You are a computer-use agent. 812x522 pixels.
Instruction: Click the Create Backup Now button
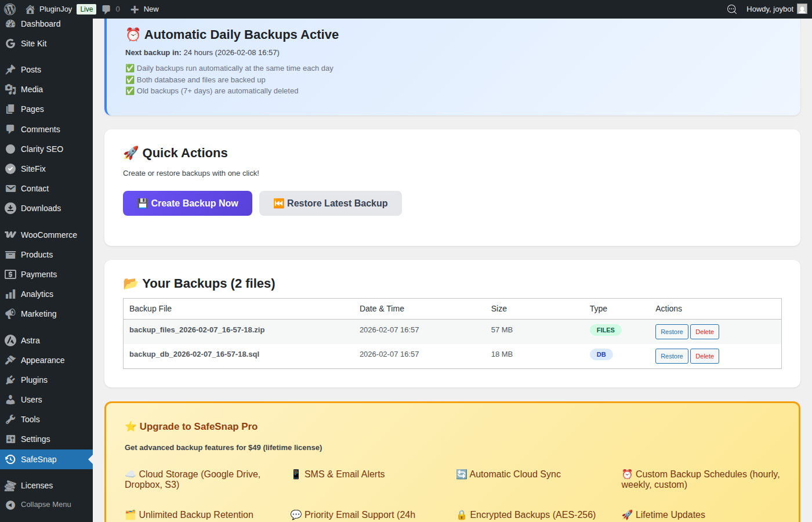(187, 203)
